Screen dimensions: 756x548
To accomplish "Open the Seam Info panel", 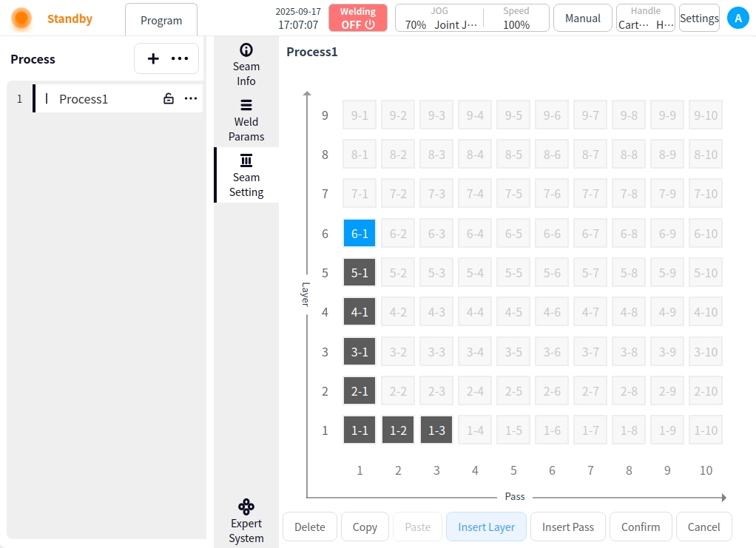I will [x=246, y=64].
